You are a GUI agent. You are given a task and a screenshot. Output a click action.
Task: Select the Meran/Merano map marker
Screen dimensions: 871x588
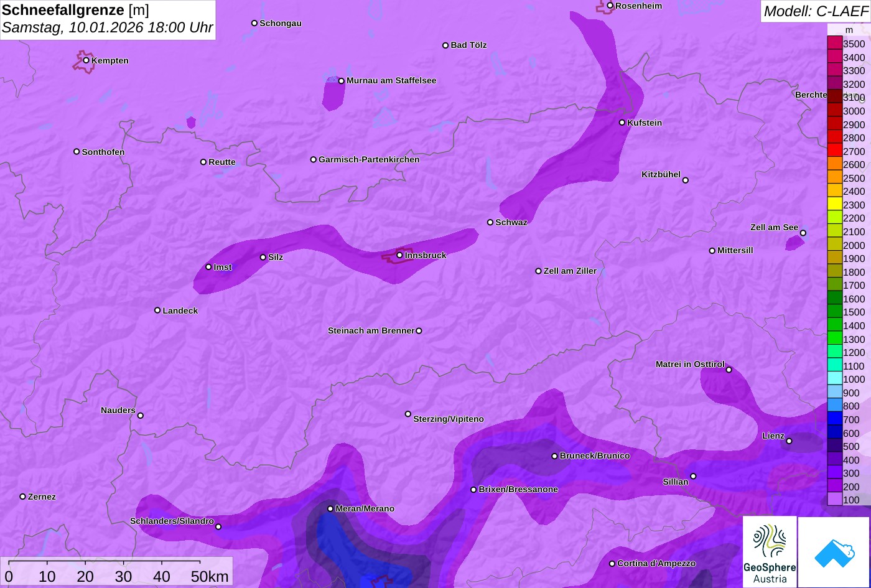coord(330,508)
